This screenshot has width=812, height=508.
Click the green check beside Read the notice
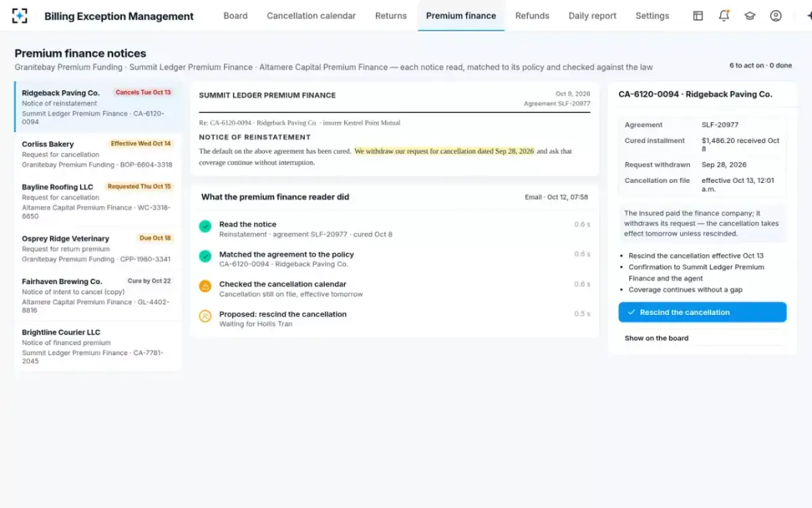click(x=205, y=226)
